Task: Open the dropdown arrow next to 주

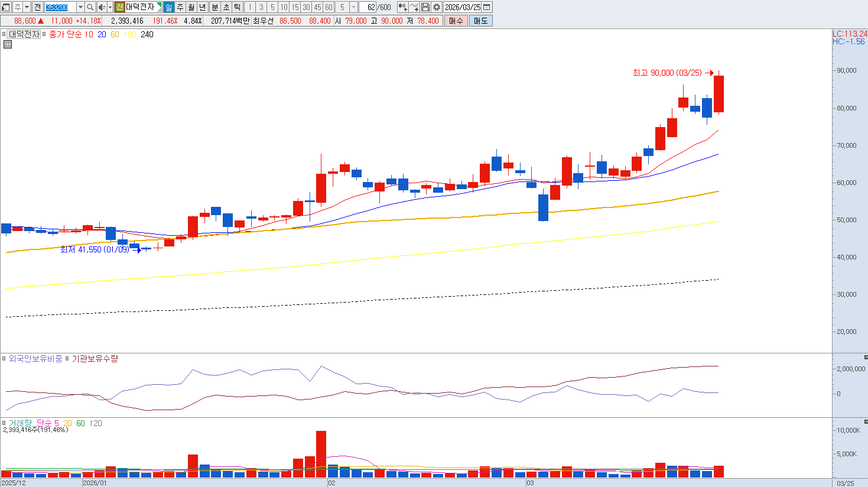Action: [x=27, y=7]
